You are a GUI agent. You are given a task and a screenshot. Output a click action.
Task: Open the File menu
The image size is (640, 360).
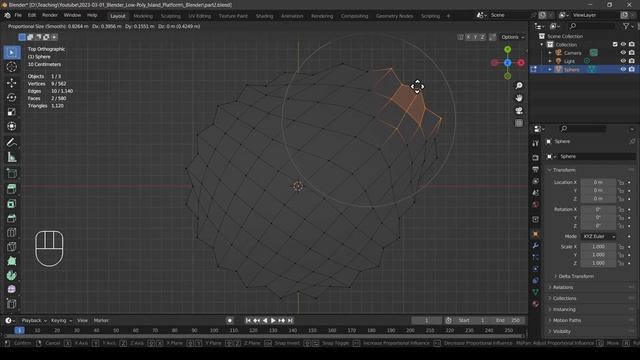pos(18,15)
